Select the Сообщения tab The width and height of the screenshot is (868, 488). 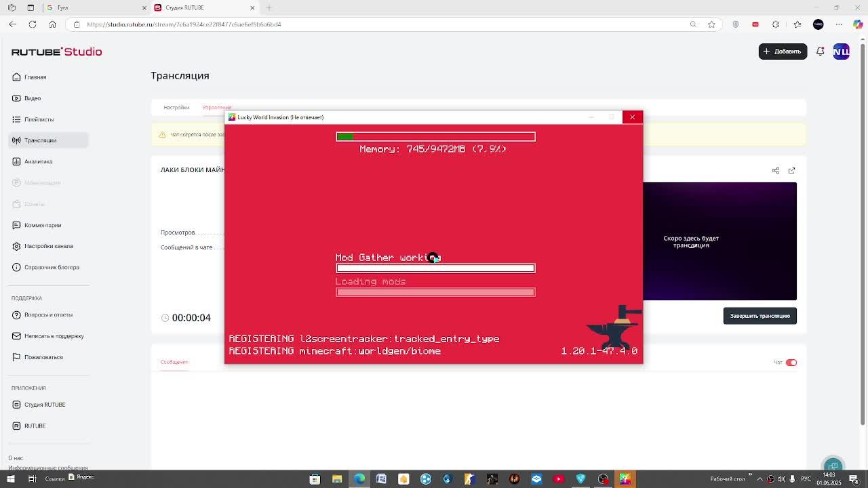[174, 362]
